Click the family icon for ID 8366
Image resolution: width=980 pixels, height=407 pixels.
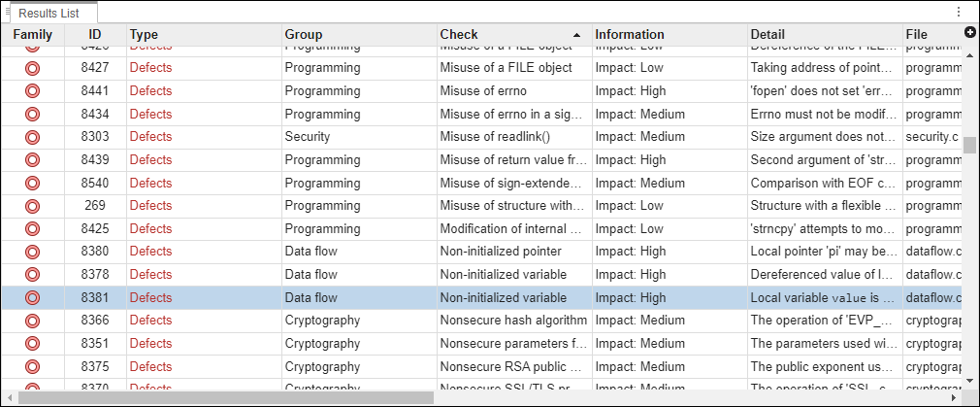tap(32, 321)
